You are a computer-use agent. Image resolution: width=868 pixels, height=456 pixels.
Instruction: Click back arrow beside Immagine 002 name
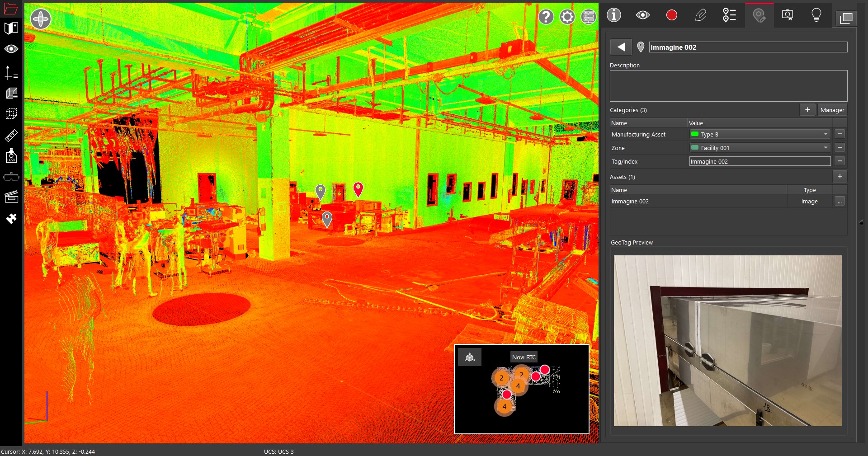tap(621, 47)
